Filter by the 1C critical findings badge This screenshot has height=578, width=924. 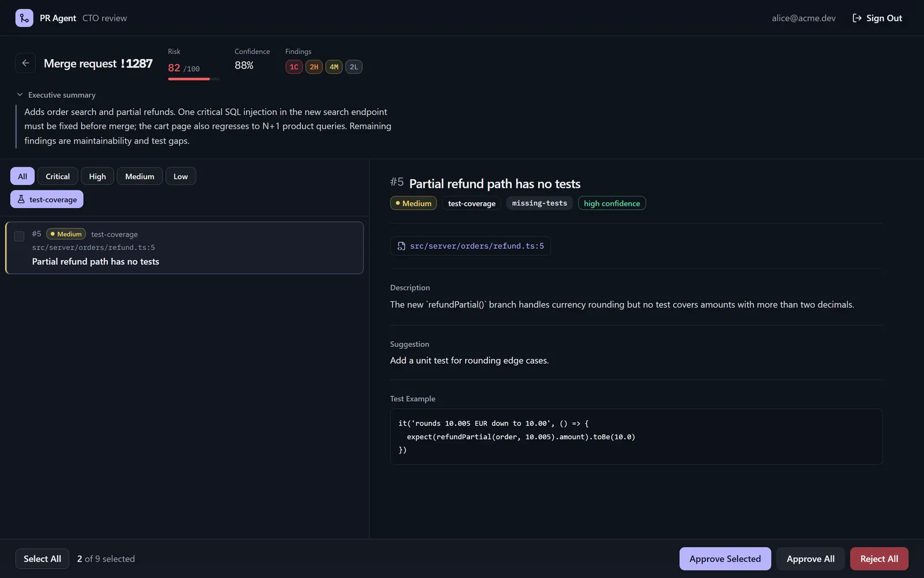pyautogui.click(x=294, y=67)
